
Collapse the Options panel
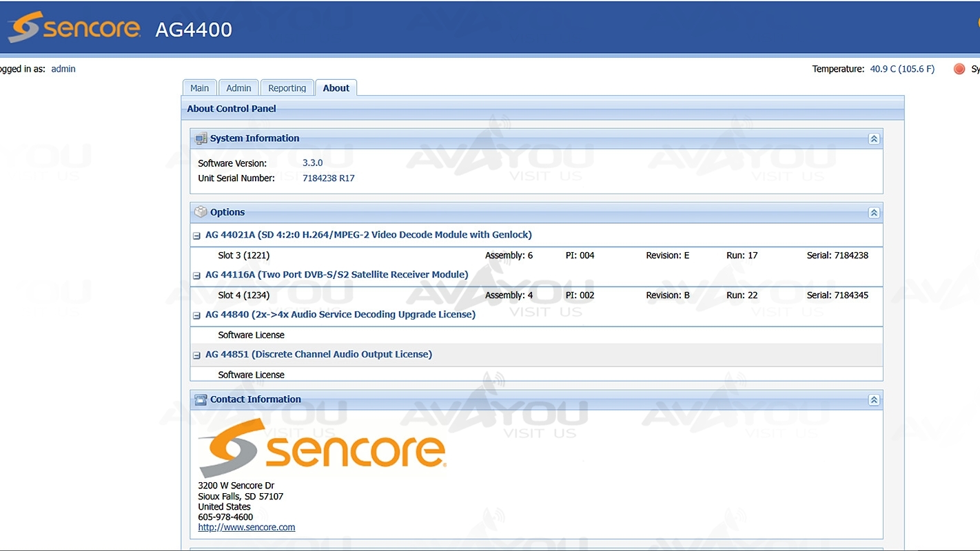873,213
